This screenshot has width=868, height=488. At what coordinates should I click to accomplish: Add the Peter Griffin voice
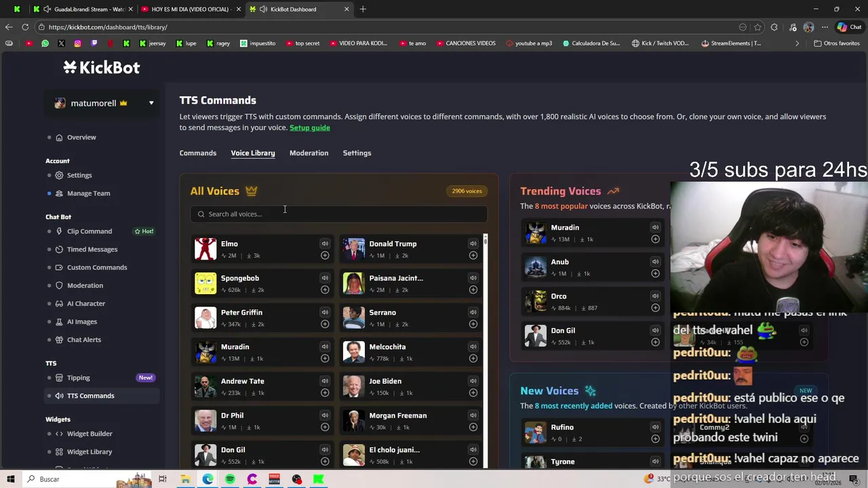[x=325, y=324]
